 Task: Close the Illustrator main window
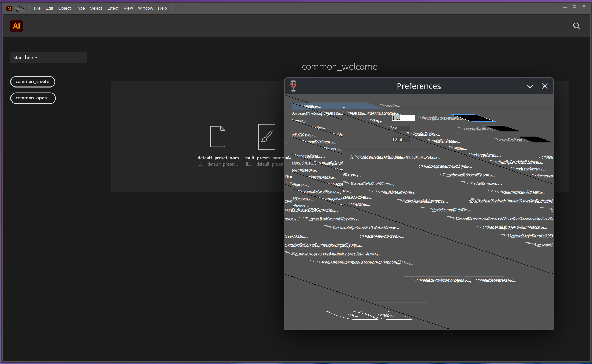pos(584,6)
